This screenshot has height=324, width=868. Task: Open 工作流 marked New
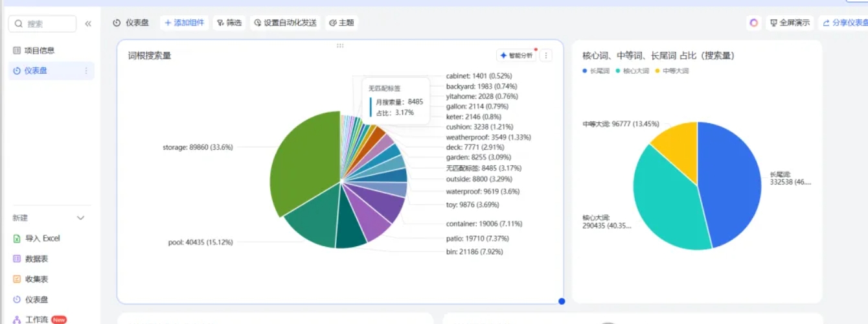click(x=36, y=319)
